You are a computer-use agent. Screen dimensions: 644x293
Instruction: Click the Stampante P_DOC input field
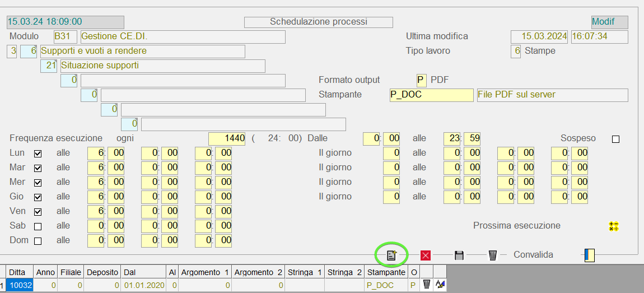431,95
